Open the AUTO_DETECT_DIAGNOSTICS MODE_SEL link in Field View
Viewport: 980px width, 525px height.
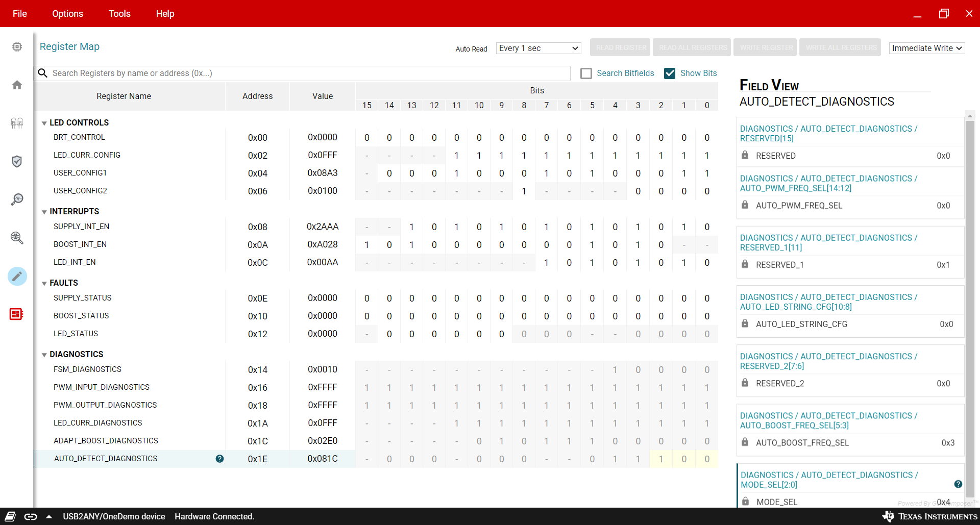(828, 480)
